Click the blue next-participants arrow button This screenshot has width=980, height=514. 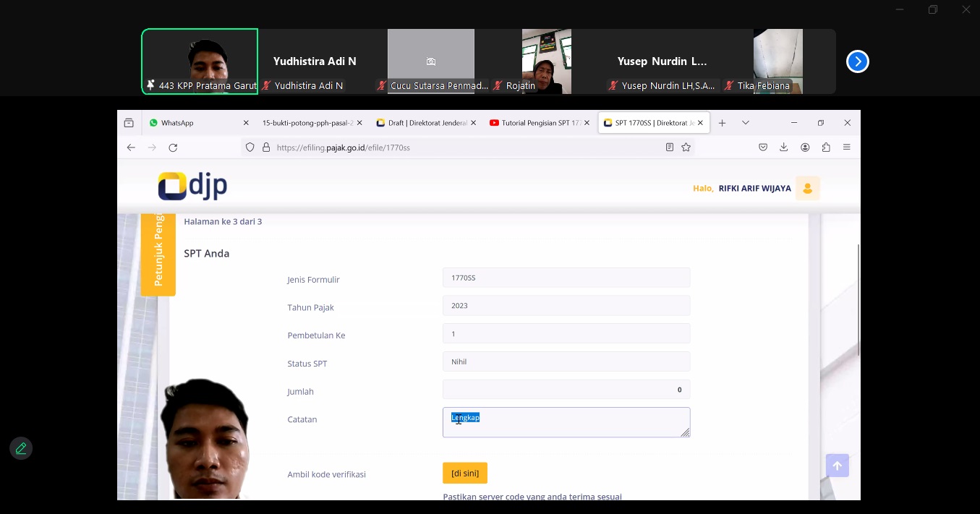coord(857,61)
